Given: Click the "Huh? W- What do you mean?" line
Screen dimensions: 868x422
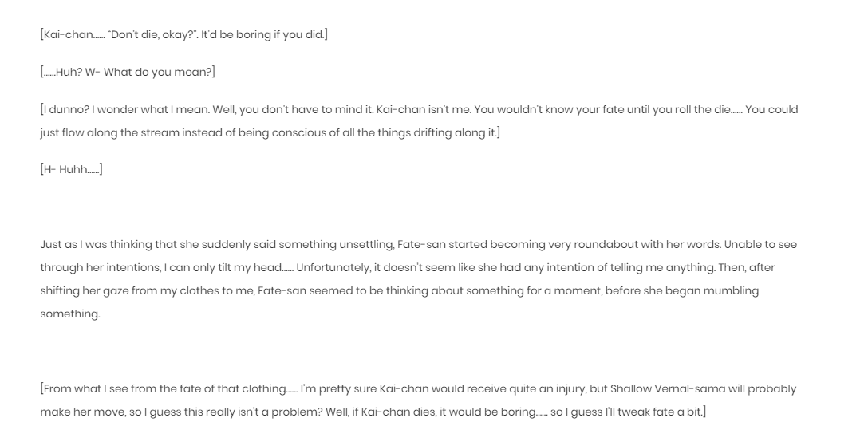Looking at the screenshot, I should coord(128,73).
